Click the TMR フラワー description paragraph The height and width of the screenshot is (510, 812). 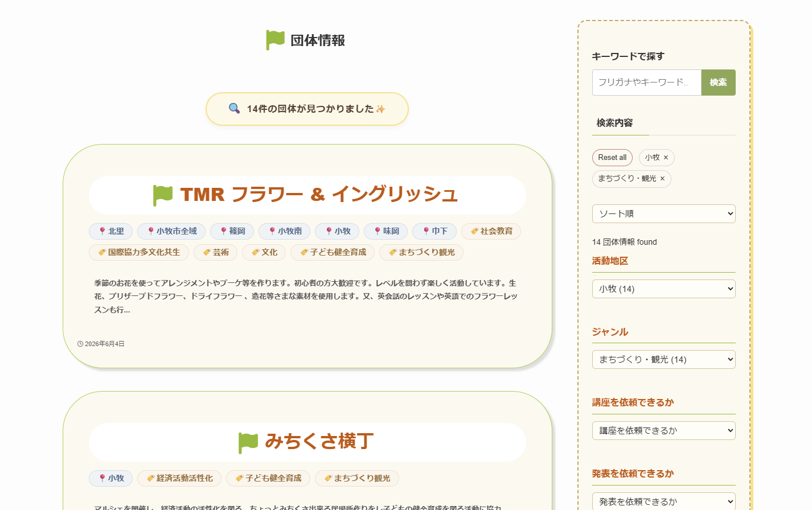(x=306, y=297)
